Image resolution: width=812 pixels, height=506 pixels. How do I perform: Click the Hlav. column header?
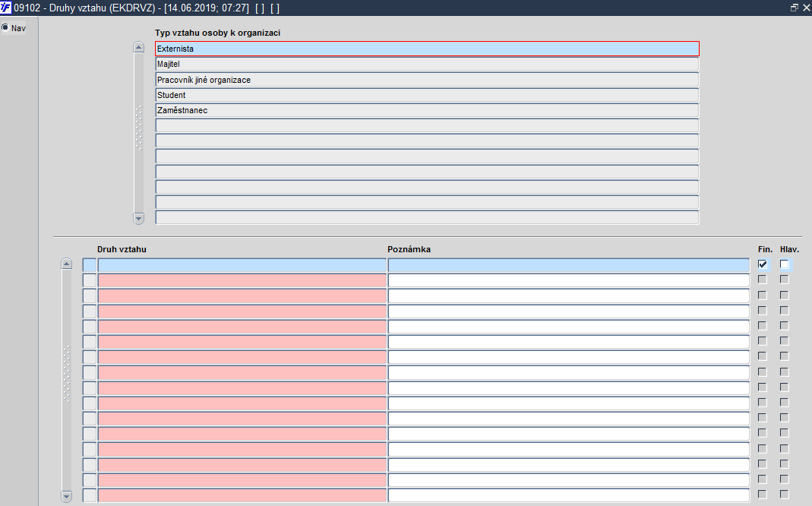coord(789,249)
